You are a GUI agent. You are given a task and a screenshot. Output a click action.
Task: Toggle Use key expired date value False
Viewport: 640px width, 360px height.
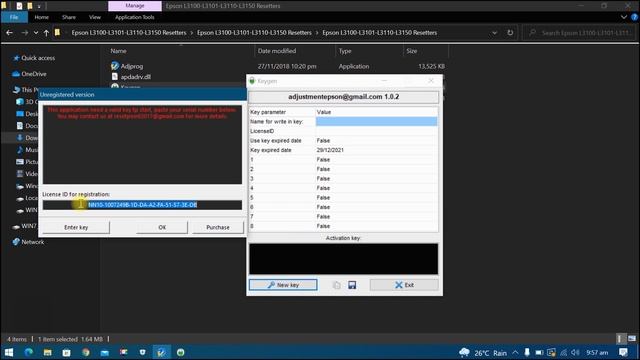tap(376, 140)
